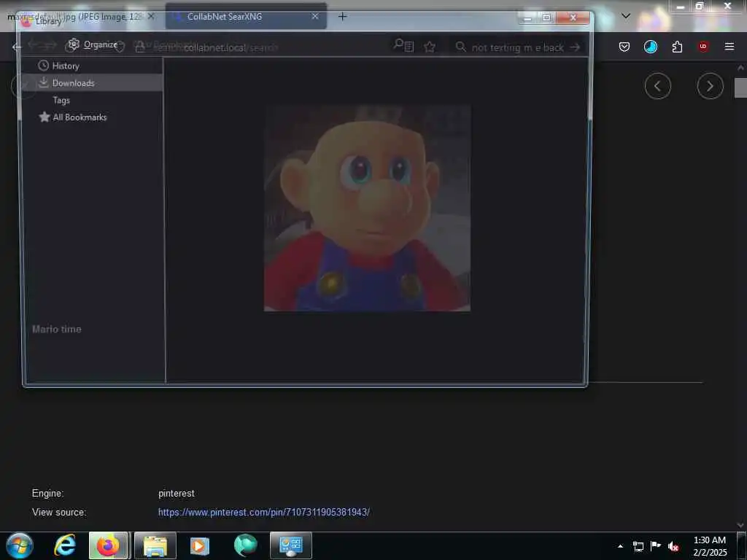Click the Downloads arrow icon in Library
The image size is (747, 560).
(43, 82)
